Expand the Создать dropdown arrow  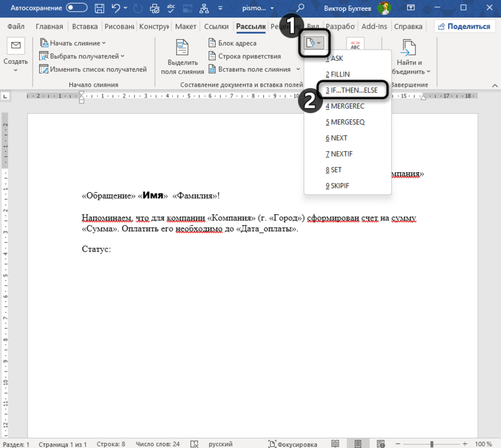click(x=15, y=70)
